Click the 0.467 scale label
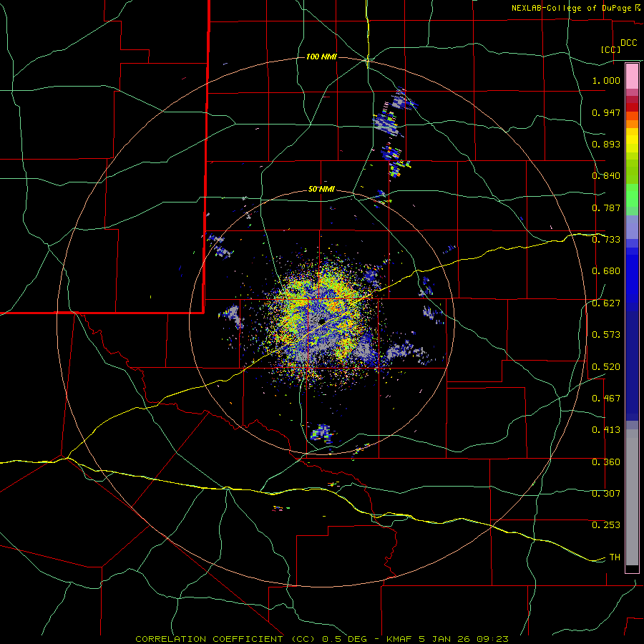This screenshot has width=644, height=644. pos(606,399)
